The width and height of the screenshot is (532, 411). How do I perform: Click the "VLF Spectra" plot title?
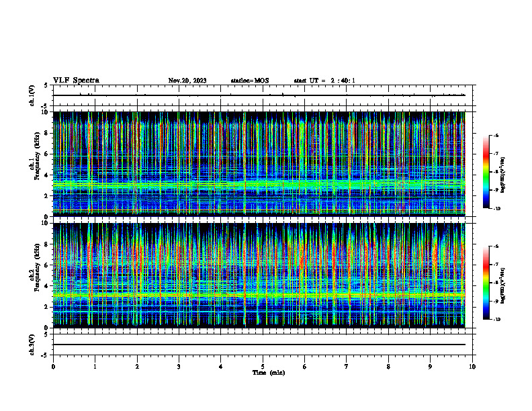pos(76,81)
